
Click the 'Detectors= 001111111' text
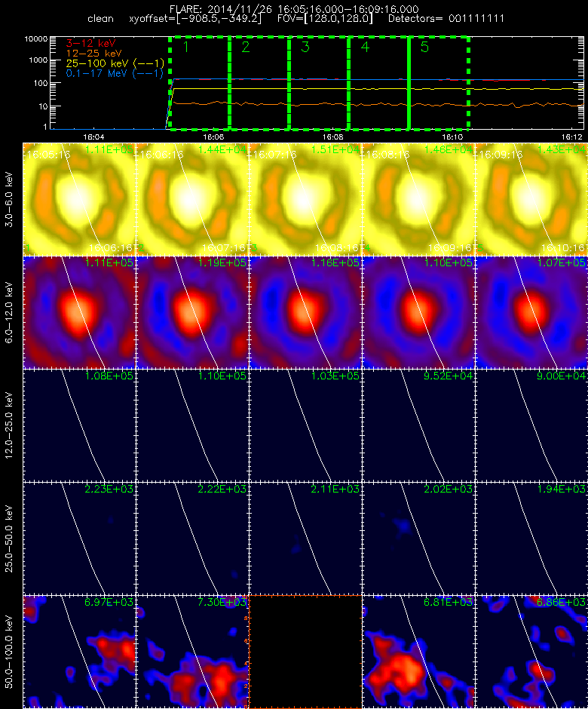(446, 19)
